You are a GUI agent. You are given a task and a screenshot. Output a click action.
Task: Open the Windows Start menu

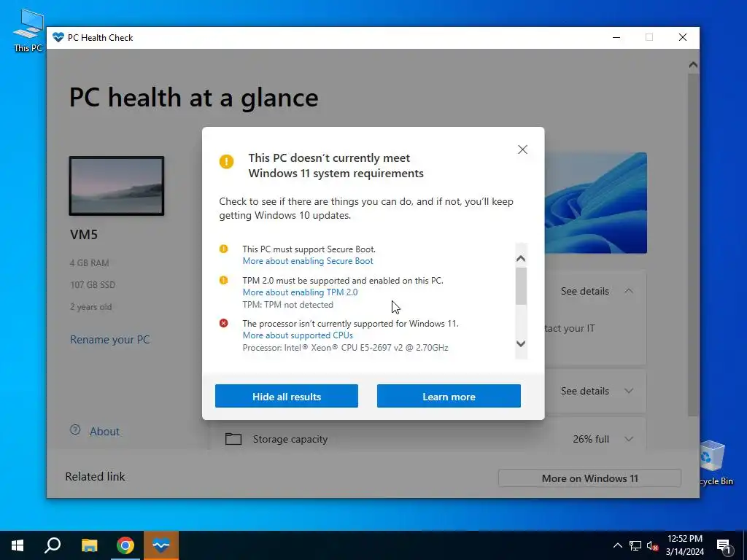click(18, 545)
